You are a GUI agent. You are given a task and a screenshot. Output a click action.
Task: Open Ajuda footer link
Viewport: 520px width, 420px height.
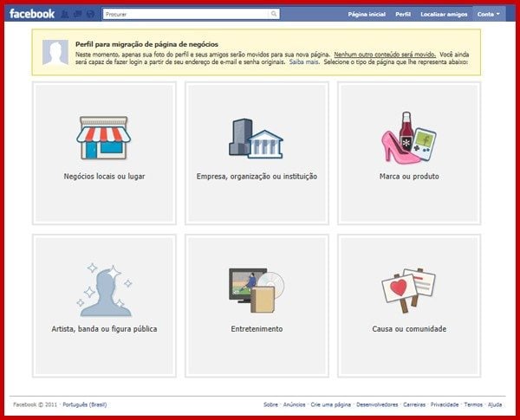(495, 404)
